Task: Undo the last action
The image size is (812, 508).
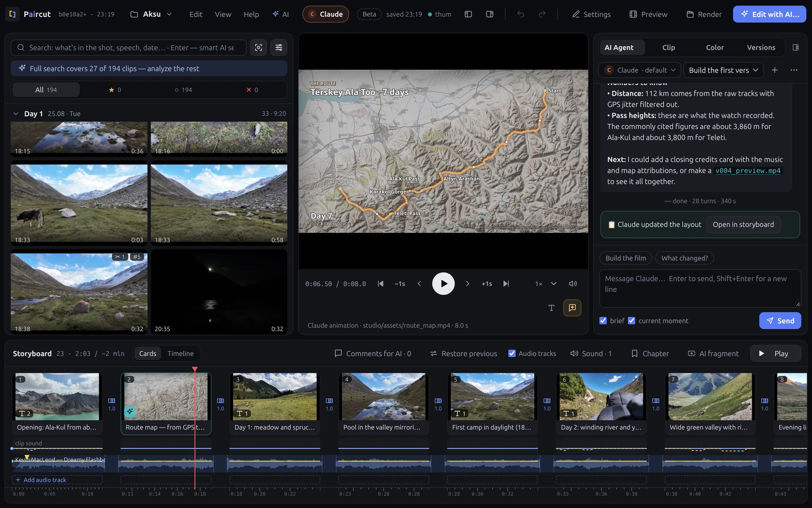Action: [x=521, y=14]
